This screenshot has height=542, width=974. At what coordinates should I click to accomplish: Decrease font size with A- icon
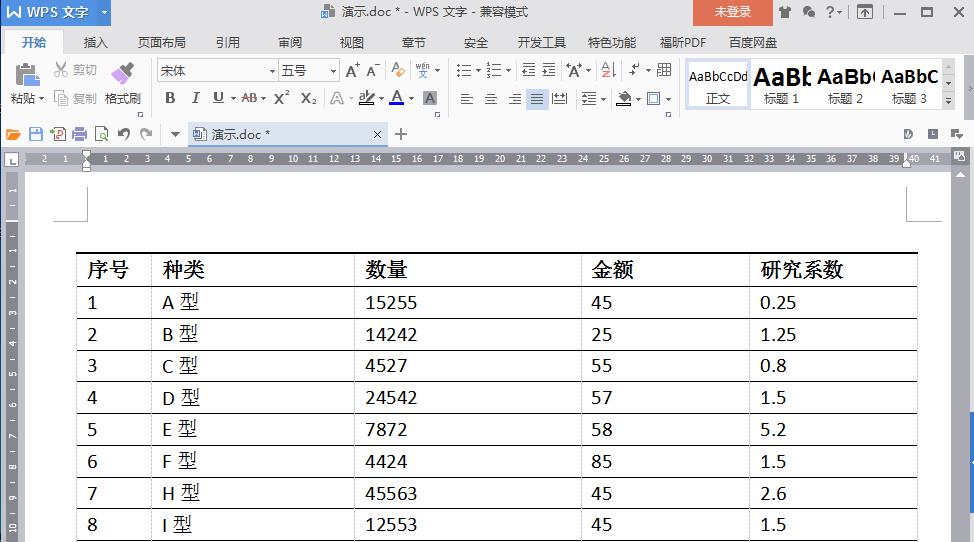pos(373,70)
